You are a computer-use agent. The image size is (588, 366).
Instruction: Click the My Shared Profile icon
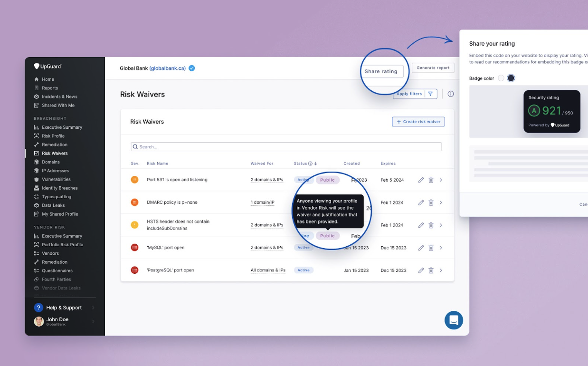pos(37,214)
